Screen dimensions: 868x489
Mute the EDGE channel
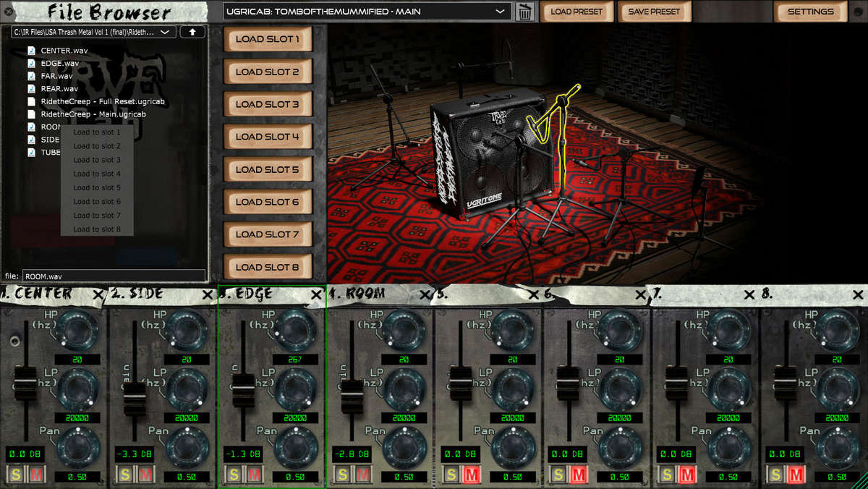254,475
